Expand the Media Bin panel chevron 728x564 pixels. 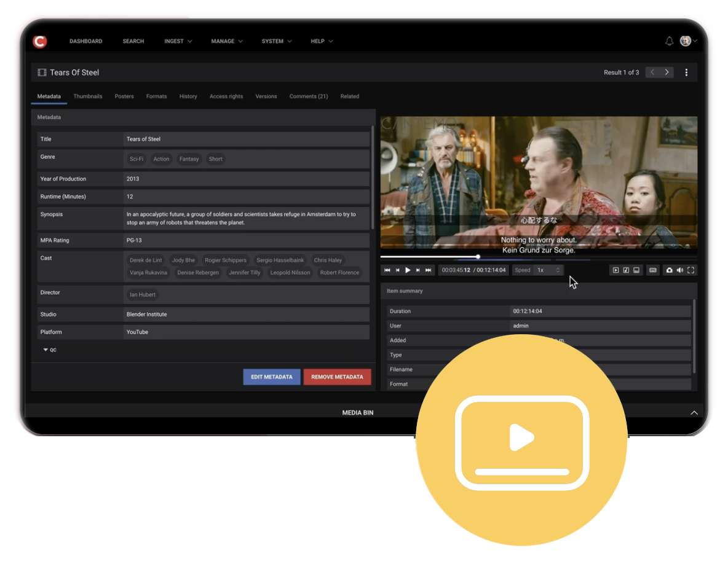pos(694,412)
